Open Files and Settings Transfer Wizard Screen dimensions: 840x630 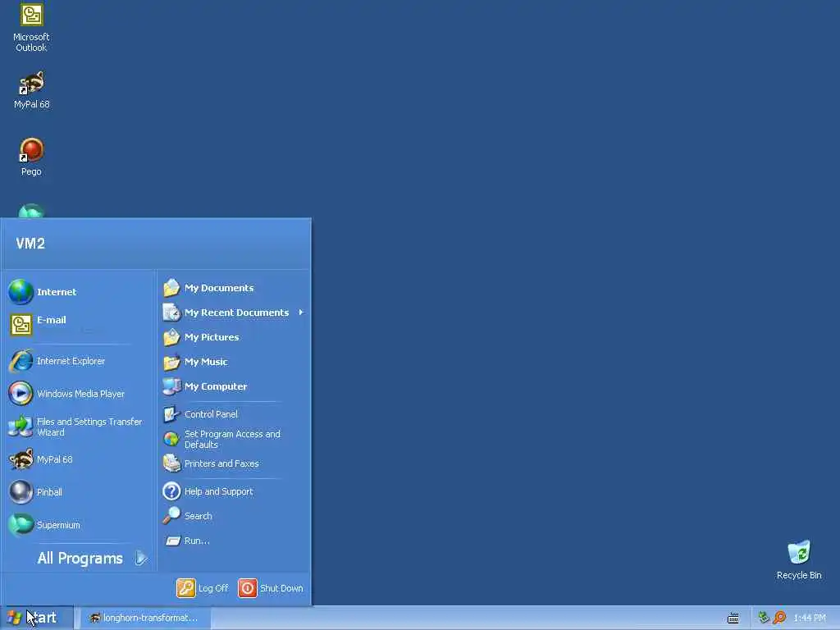[x=78, y=427]
